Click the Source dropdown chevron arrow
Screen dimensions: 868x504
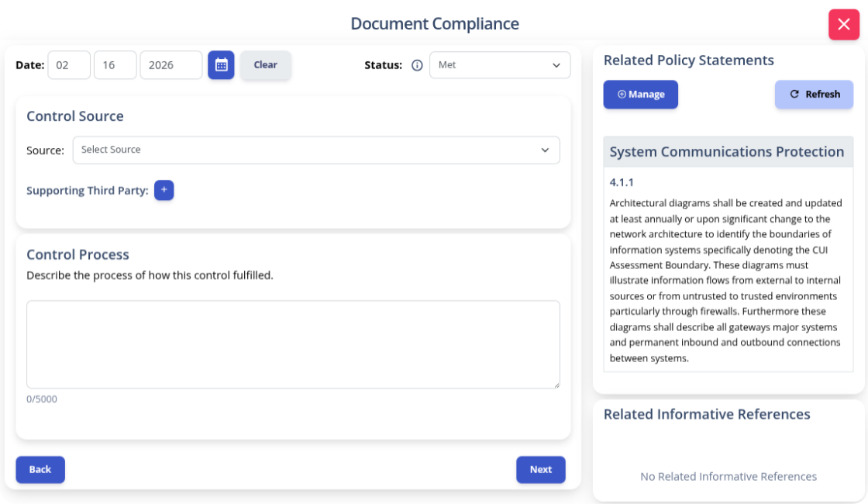coord(545,150)
